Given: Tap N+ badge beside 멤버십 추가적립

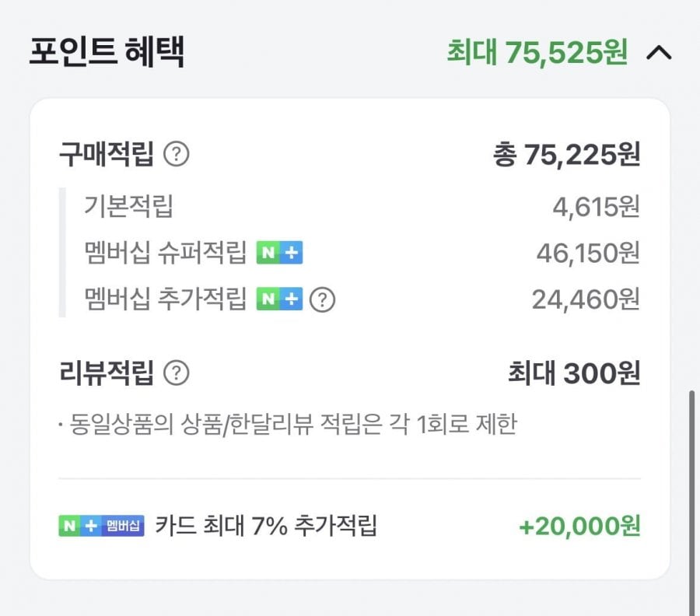Looking at the screenshot, I should pos(279,299).
